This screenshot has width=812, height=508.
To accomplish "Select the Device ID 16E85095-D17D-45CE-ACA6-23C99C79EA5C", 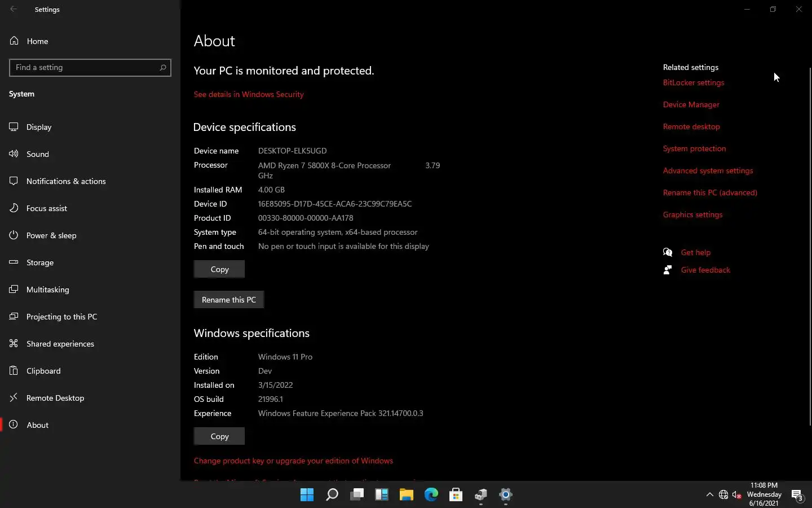I will (x=335, y=204).
